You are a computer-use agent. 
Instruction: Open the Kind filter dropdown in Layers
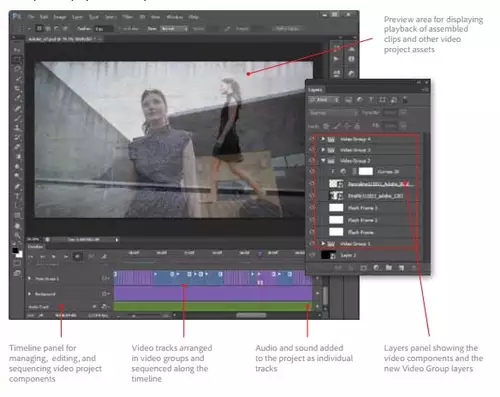pos(324,100)
